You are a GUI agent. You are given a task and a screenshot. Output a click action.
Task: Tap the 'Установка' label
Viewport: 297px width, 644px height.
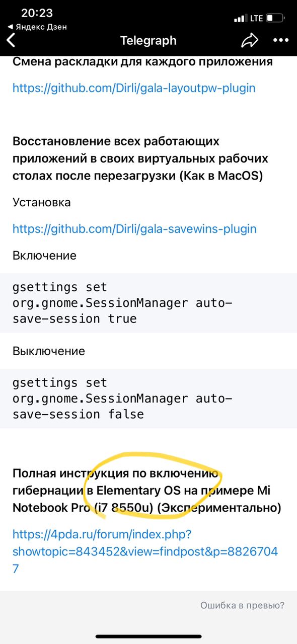[42, 202]
